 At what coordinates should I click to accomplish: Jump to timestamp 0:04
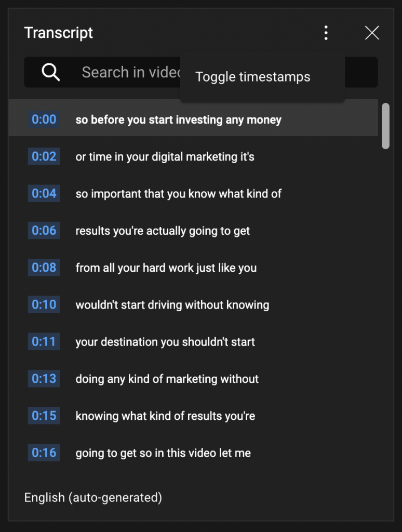point(44,193)
